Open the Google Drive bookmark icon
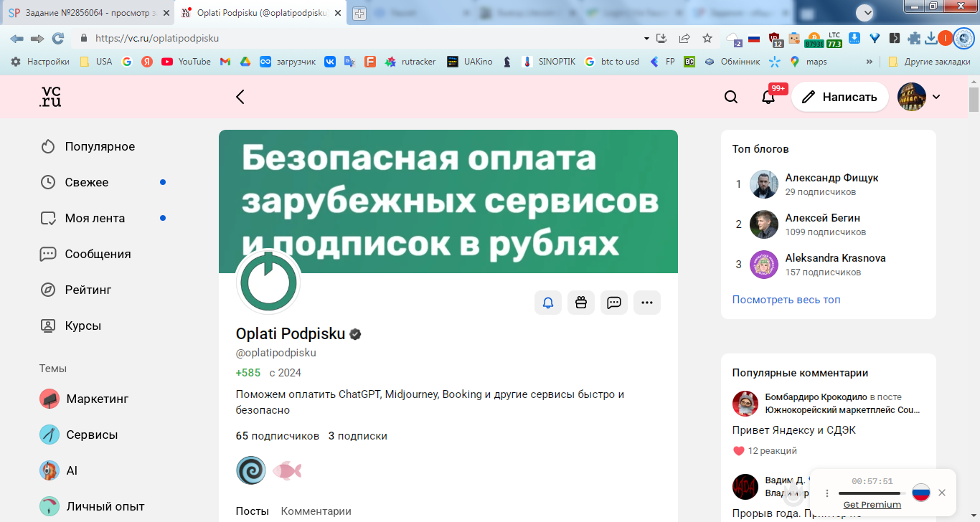Image resolution: width=980 pixels, height=522 pixels. click(x=245, y=62)
